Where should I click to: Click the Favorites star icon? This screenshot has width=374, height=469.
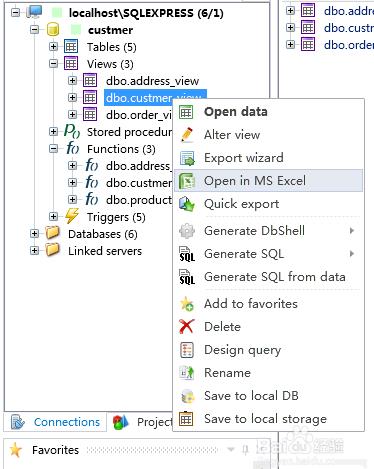(15, 450)
